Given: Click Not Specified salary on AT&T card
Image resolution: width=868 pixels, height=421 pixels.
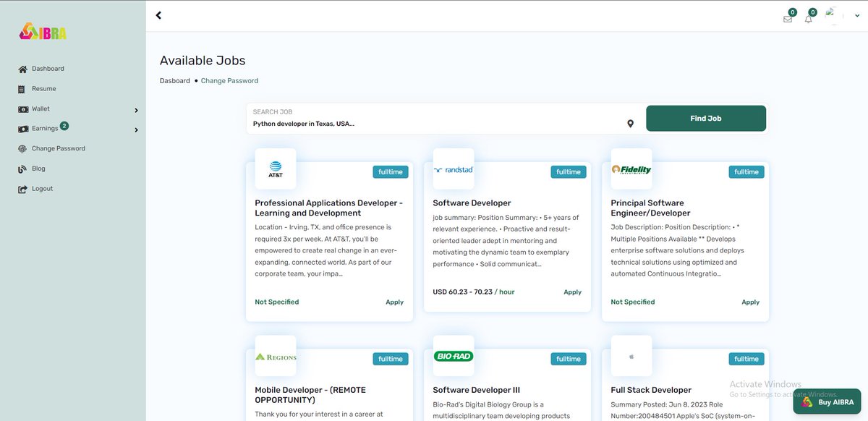Looking at the screenshot, I should [277, 302].
